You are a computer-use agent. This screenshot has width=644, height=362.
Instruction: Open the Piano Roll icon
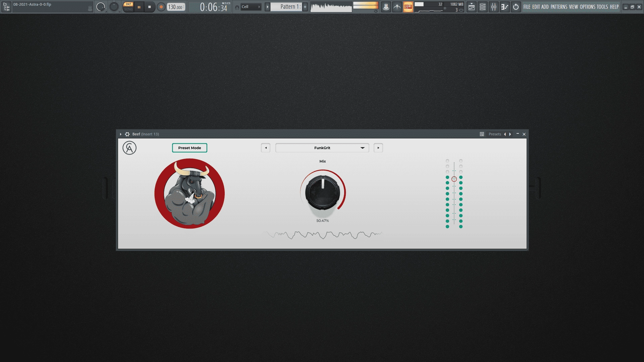point(505,7)
